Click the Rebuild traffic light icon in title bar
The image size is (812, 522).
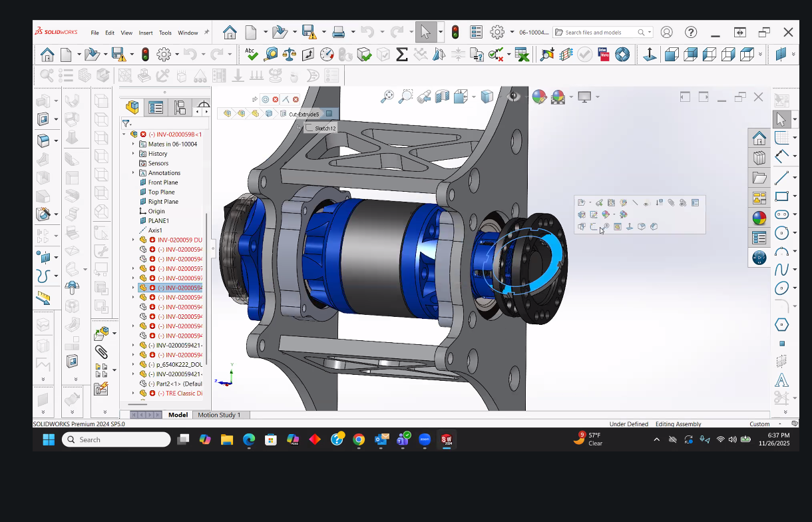pos(455,32)
